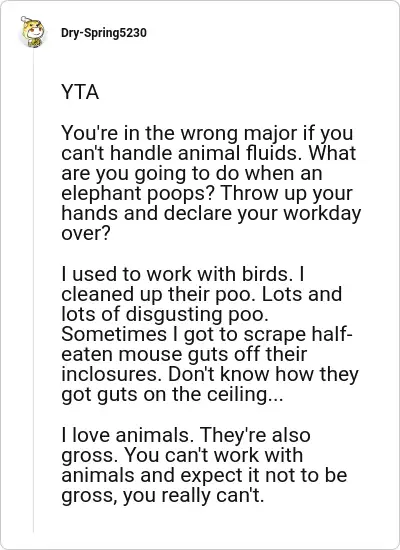This screenshot has width=400, height=550.
Task: Click the line "I used to work with birds. I"
Action: (183, 274)
